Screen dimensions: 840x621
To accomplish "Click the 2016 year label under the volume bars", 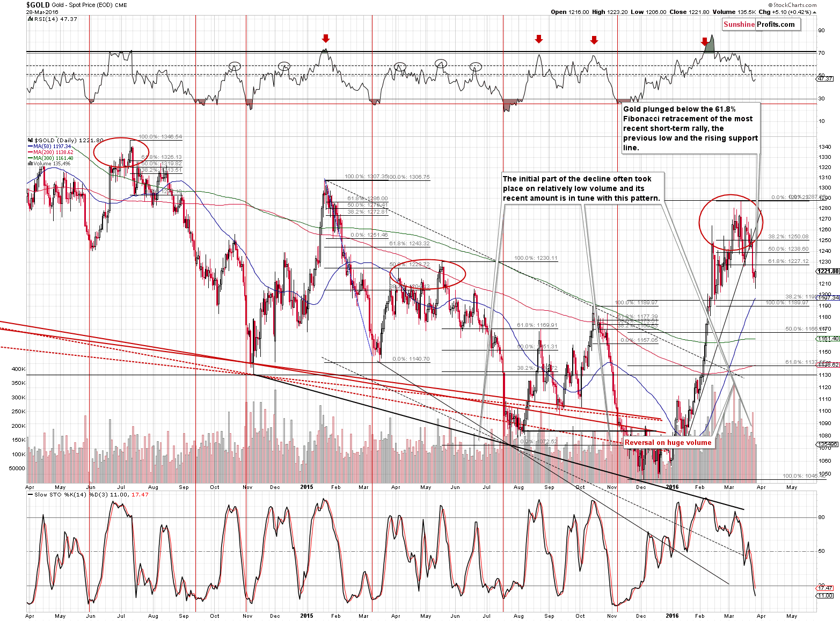I will click(671, 487).
